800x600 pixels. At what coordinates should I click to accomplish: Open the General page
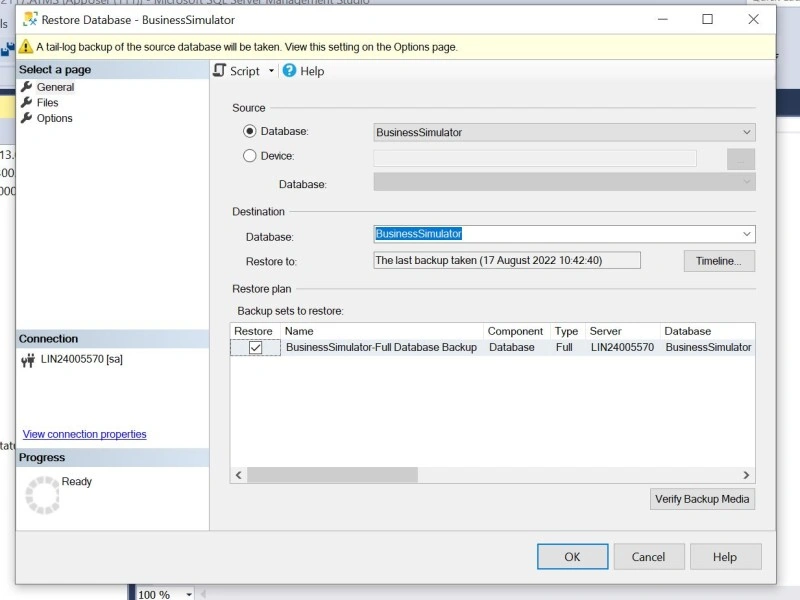tap(55, 87)
